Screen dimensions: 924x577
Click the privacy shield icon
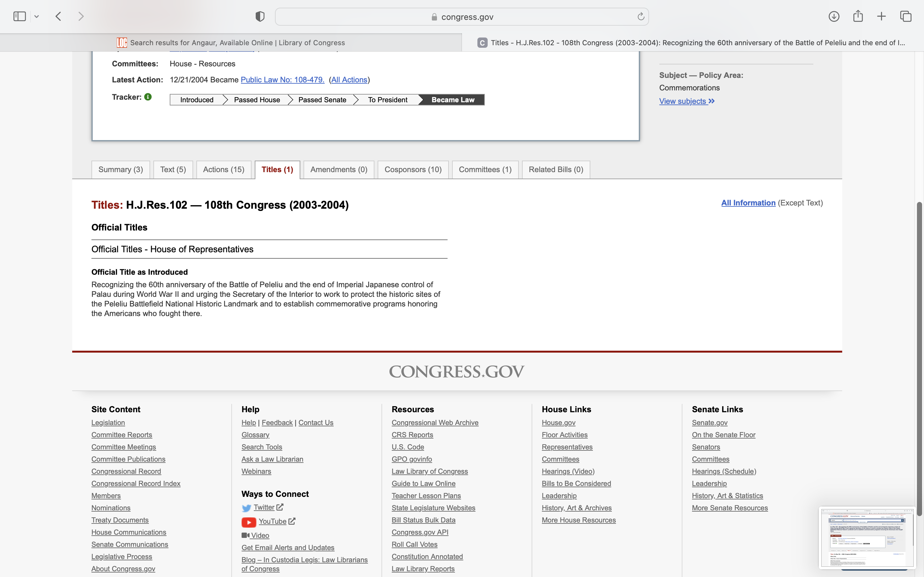(x=260, y=16)
